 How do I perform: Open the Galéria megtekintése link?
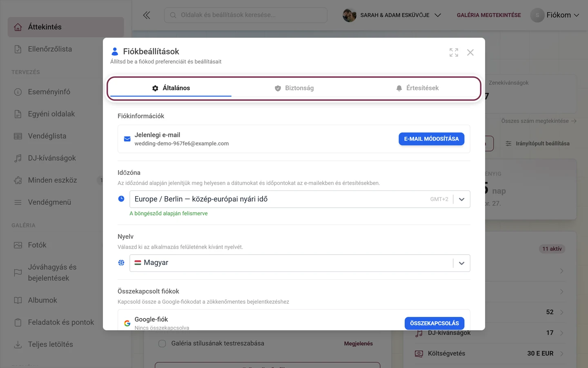click(x=489, y=15)
